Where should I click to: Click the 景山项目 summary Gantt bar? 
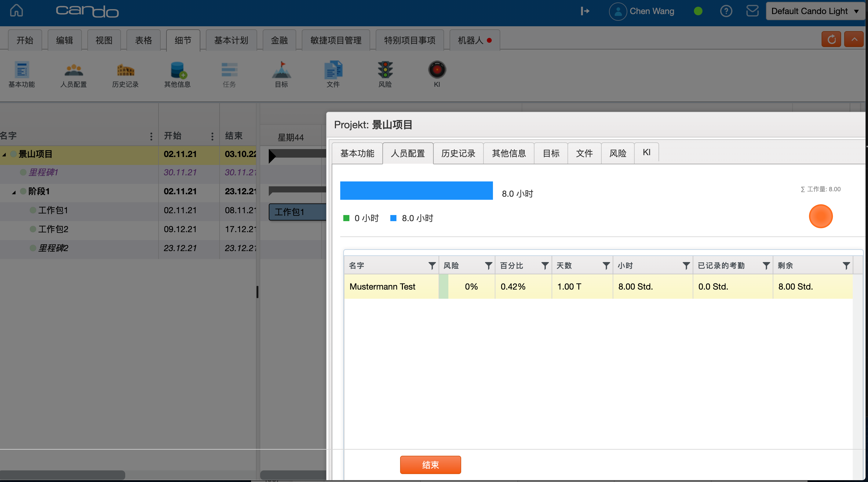click(x=297, y=154)
